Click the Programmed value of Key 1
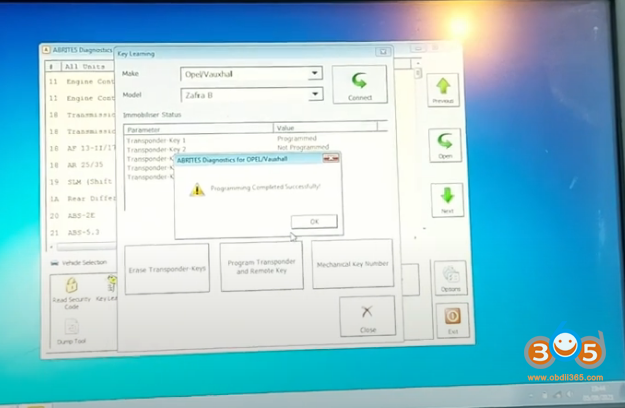The image size is (625, 408). (297, 138)
